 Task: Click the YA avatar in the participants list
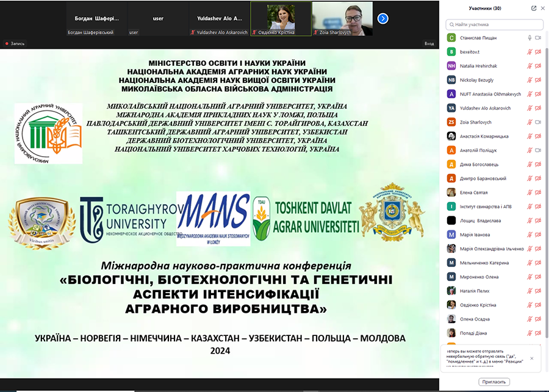[451, 108]
